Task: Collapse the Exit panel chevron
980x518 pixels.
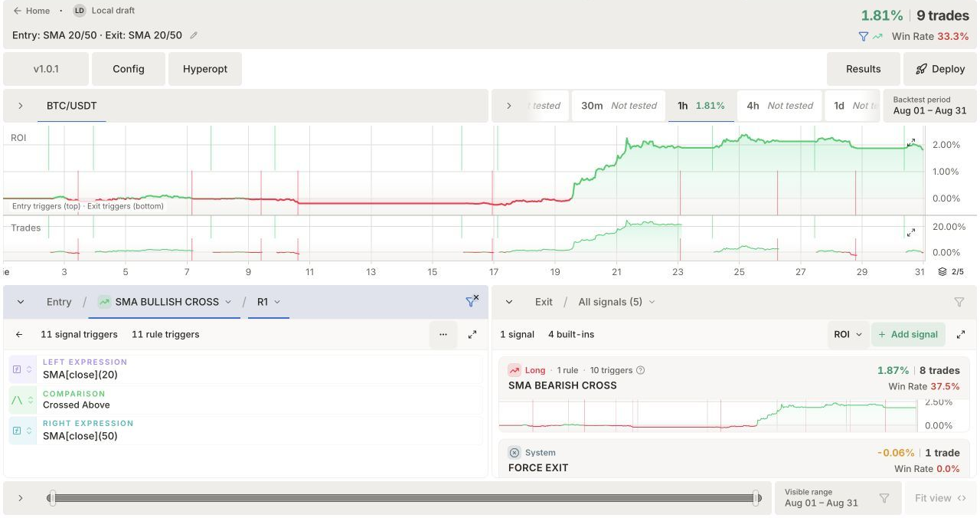Action: click(x=509, y=302)
